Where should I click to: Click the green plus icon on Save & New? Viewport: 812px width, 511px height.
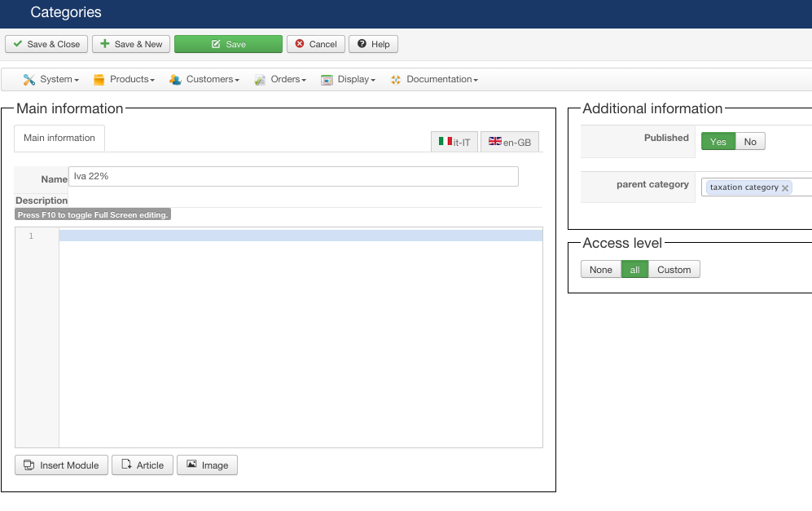pos(104,43)
